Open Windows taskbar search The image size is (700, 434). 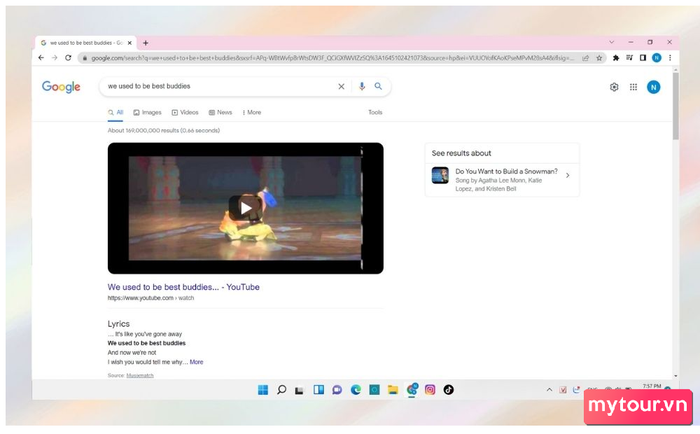tap(282, 390)
